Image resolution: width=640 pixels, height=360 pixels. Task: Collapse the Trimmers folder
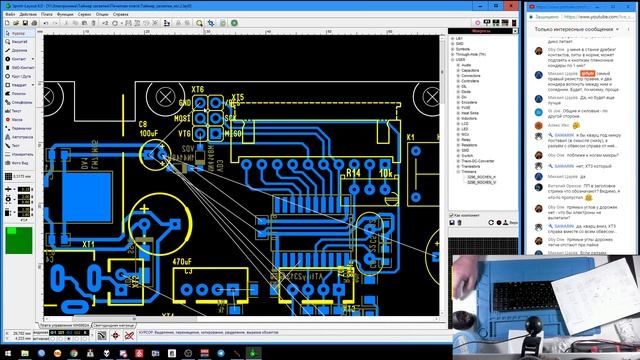458,172
